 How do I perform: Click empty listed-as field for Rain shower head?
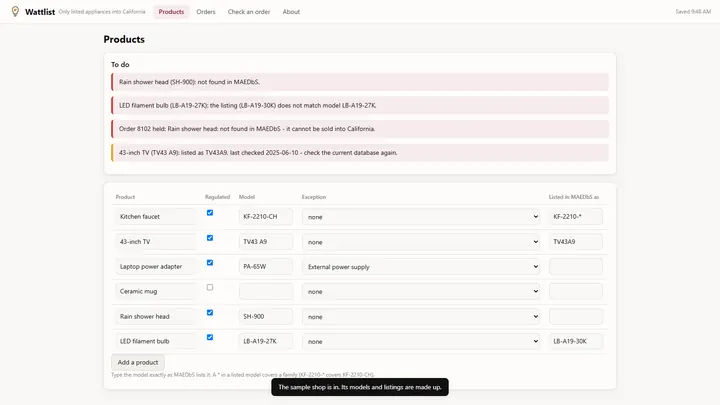[x=576, y=316]
